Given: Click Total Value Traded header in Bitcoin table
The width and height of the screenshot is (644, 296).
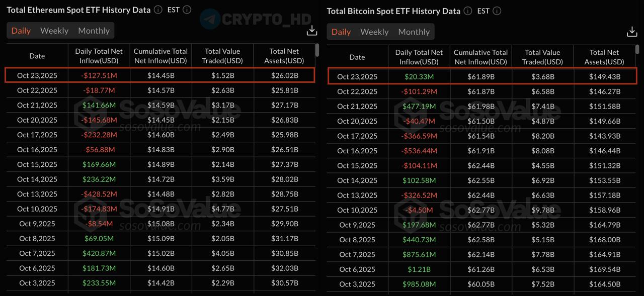Looking at the screenshot, I should pos(542,57).
